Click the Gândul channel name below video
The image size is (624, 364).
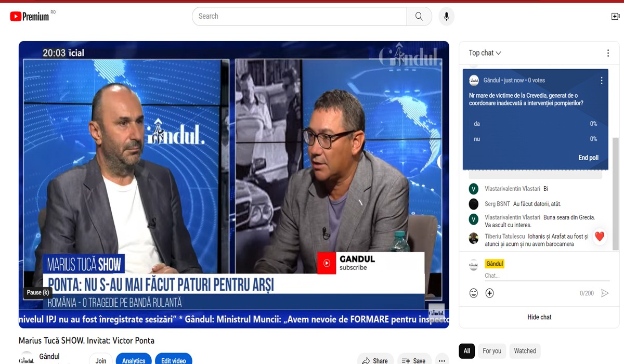tap(49, 357)
